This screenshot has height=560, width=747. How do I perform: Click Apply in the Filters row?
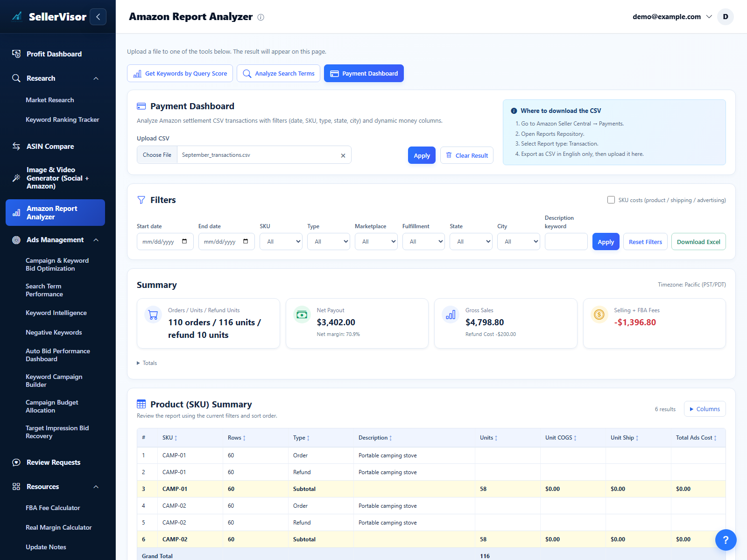[606, 242]
